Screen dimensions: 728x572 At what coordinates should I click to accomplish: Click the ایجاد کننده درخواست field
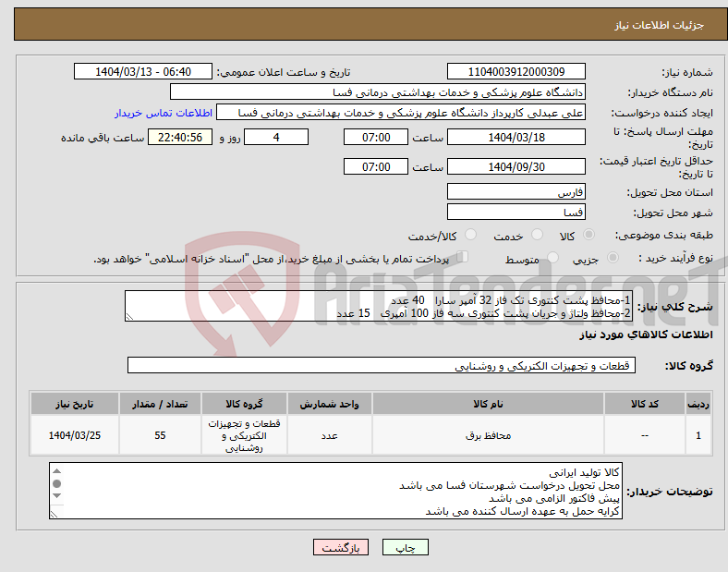point(401,113)
